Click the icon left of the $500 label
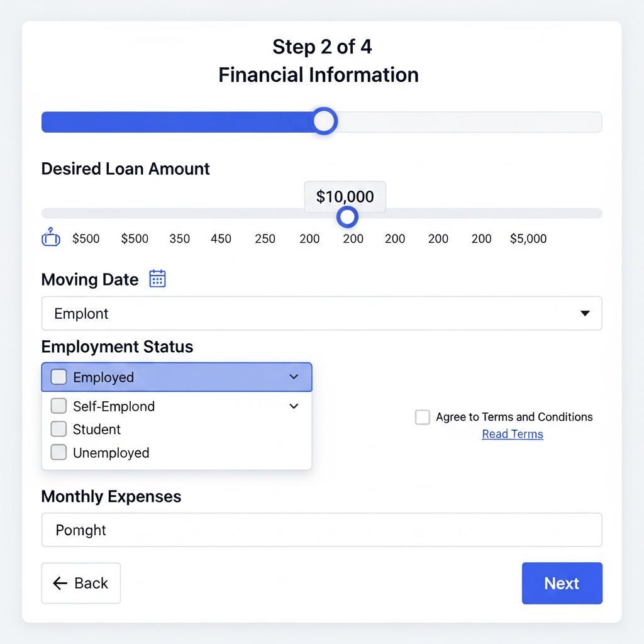Screen dimensions: 644x644 51,238
